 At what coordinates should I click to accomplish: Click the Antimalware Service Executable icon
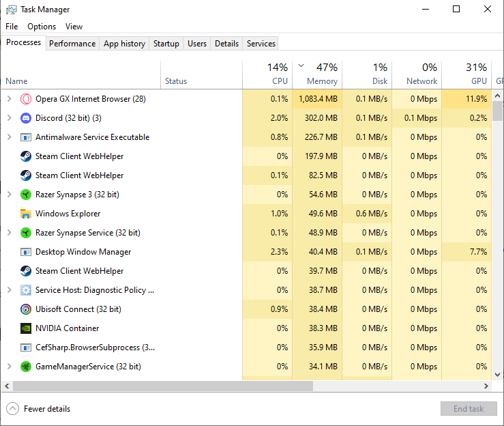click(x=26, y=137)
